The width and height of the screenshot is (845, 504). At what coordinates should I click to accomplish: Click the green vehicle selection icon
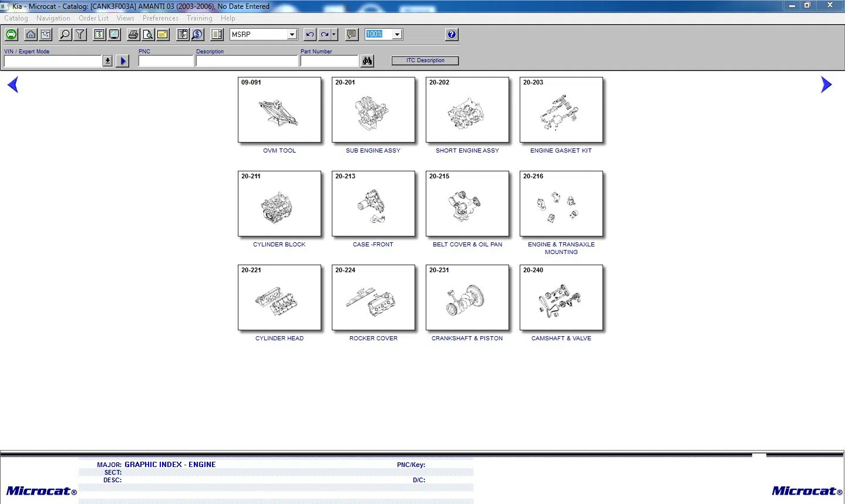coord(11,35)
